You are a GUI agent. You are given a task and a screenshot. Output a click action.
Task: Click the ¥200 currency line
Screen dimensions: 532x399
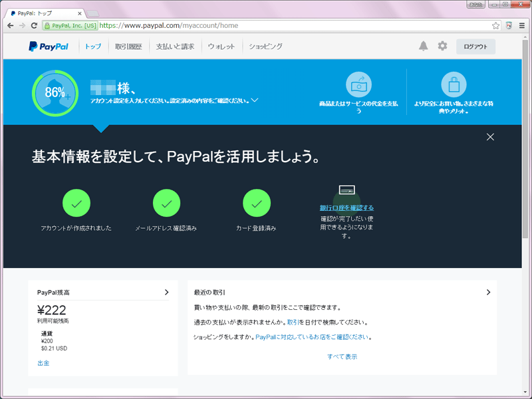tap(47, 341)
